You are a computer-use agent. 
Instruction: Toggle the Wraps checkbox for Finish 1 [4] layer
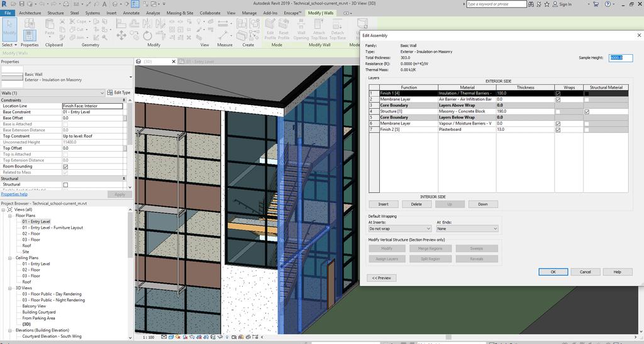(x=557, y=93)
